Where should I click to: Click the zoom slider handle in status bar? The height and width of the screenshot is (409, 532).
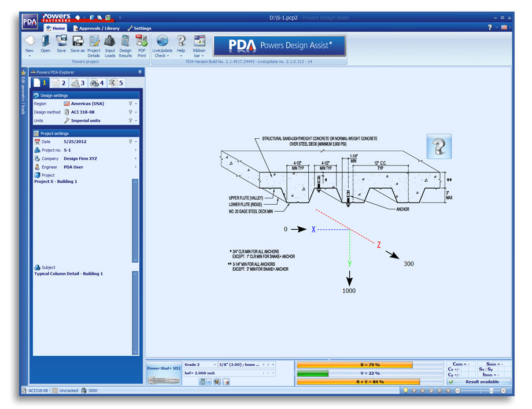pyautogui.click(x=491, y=390)
